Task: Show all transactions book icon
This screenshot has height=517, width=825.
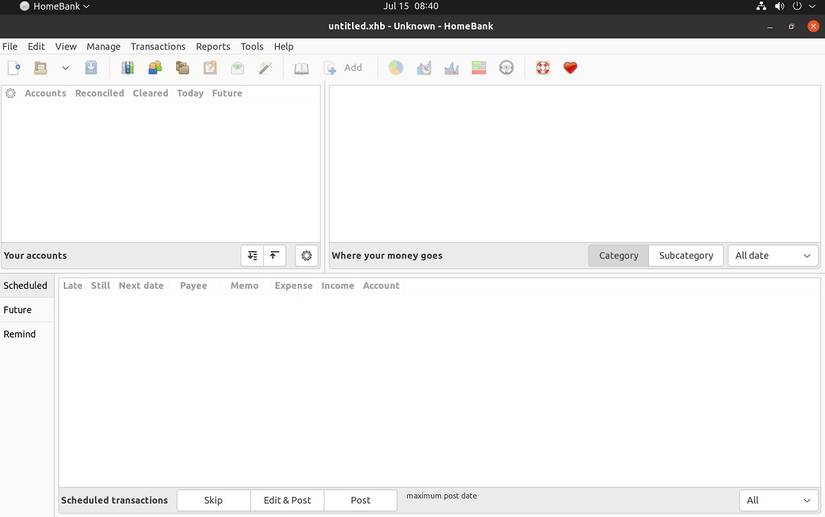Action: click(301, 68)
